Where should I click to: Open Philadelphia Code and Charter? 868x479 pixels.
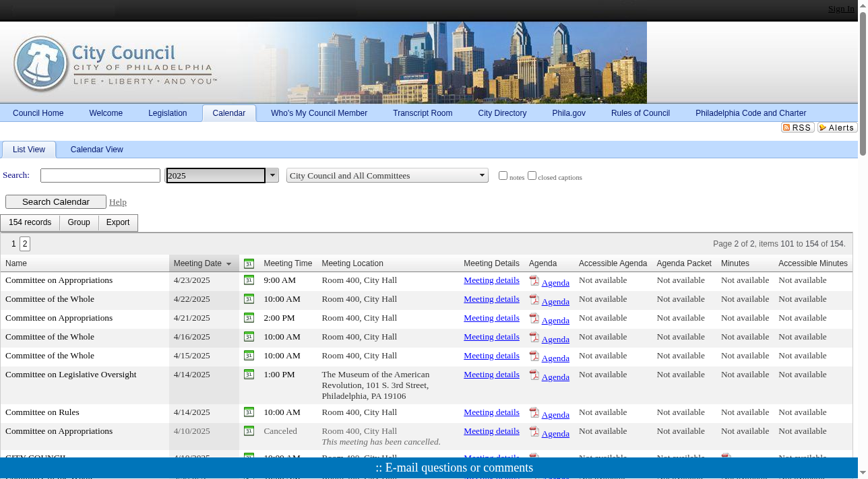point(751,113)
